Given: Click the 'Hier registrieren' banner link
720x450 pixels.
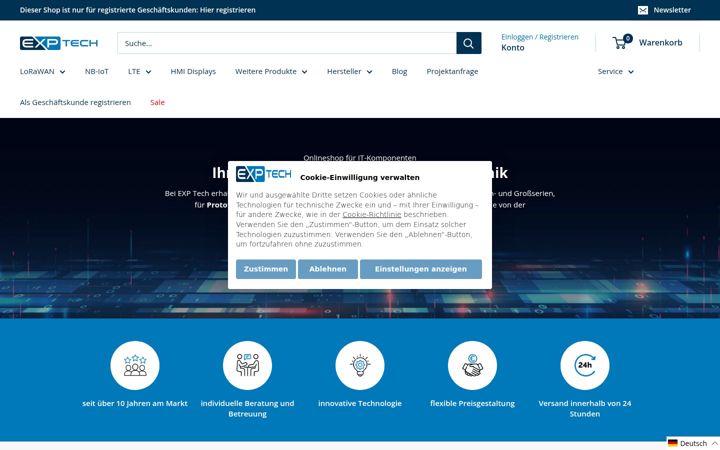Looking at the screenshot, I should [228, 10].
